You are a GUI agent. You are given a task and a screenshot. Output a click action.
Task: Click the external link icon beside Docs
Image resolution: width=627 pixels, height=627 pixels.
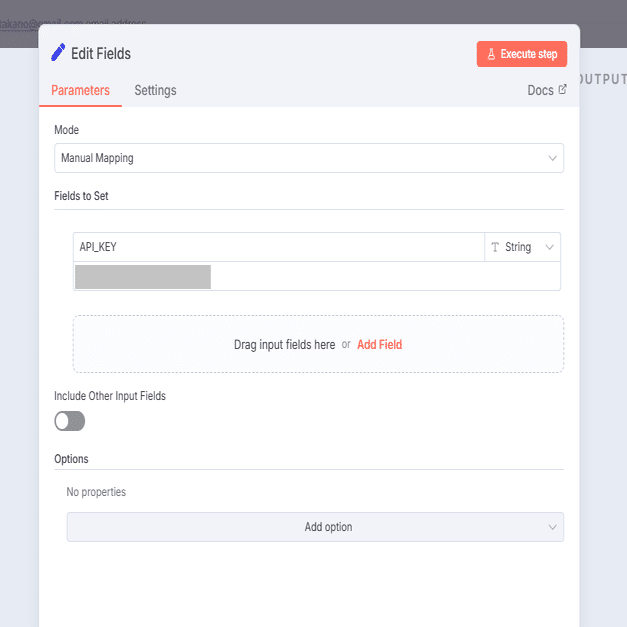[x=562, y=90]
